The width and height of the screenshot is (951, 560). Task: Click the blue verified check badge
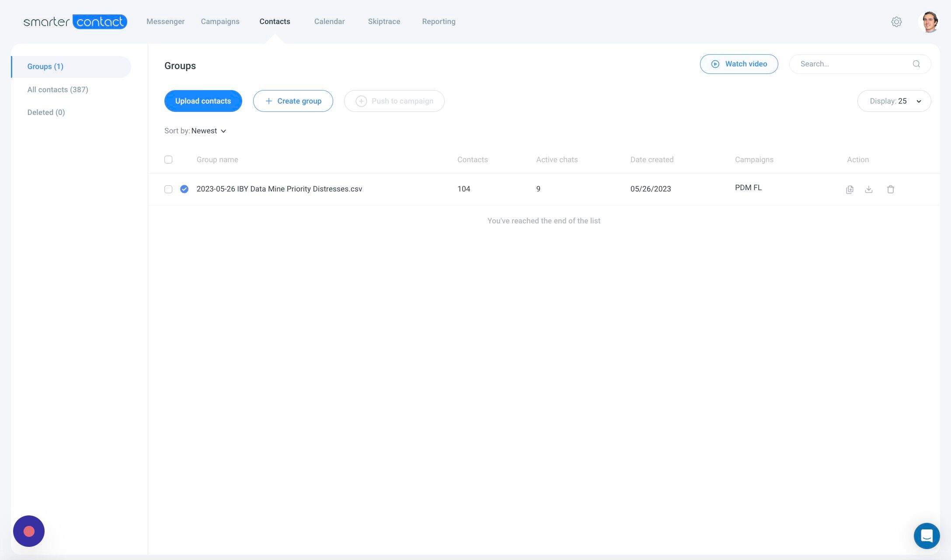[x=184, y=189]
